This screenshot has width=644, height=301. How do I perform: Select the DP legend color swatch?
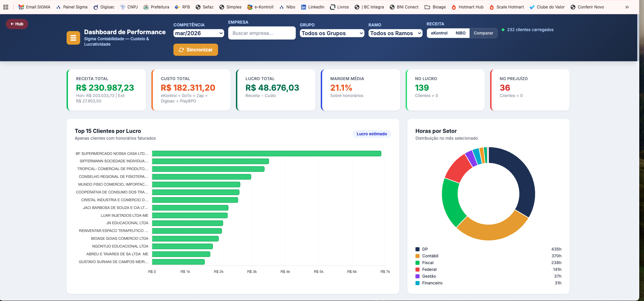pyautogui.click(x=418, y=249)
